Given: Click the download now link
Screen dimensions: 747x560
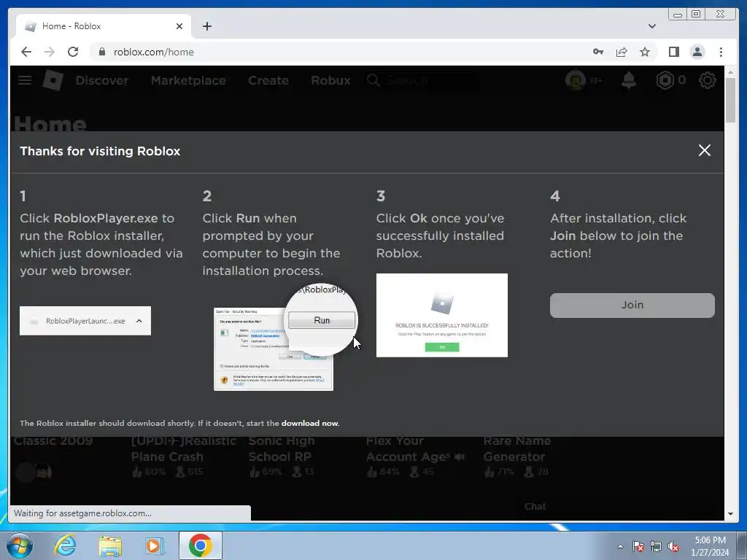Looking at the screenshot, I should pos(309,424).
